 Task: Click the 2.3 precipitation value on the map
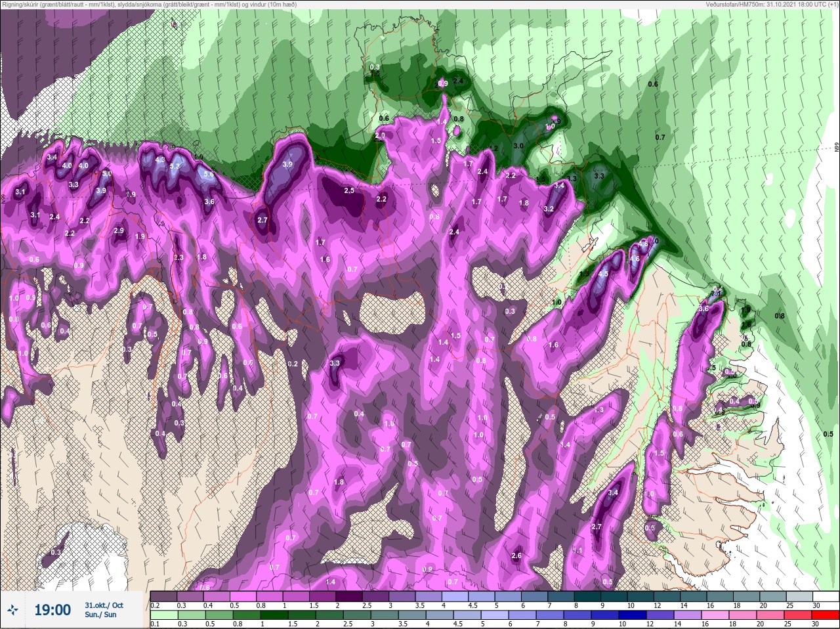click(179, 257)
